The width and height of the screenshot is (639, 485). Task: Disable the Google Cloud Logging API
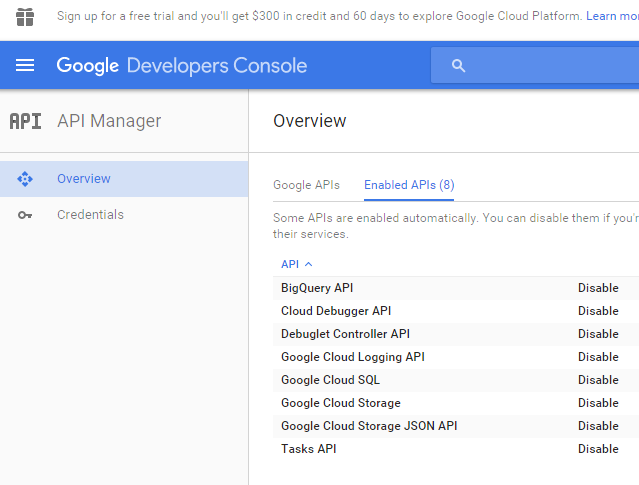pos(598,357)
